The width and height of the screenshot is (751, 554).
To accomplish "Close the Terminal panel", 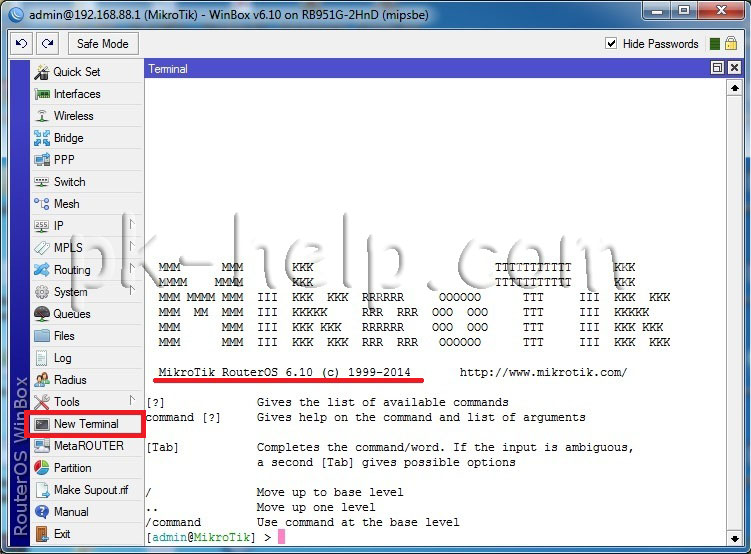I will click(x=734, y=68).
